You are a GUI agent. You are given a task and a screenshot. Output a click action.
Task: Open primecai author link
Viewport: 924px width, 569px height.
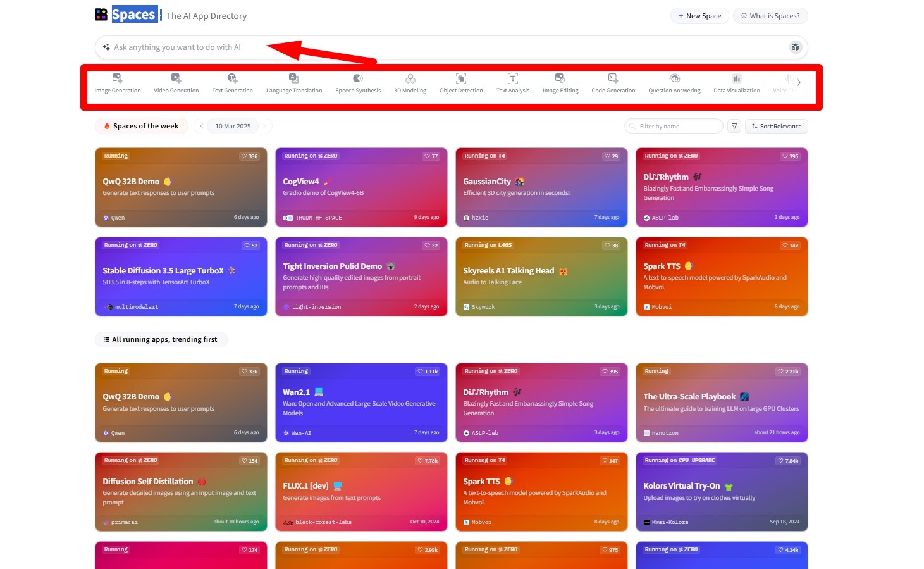[120, 522]
